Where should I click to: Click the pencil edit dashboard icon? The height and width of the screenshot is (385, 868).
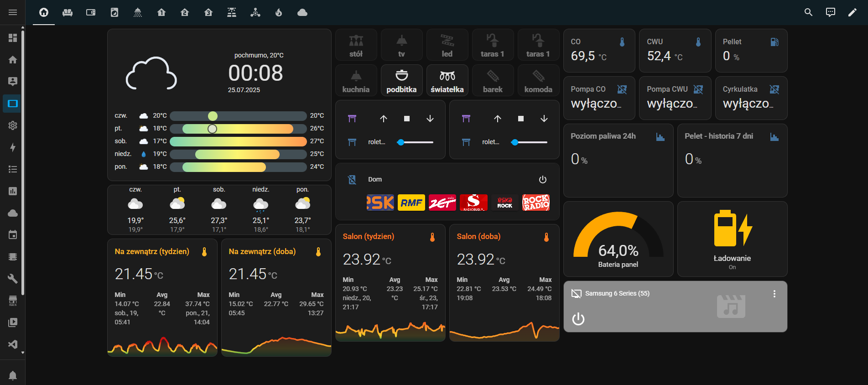pos(852,12)
